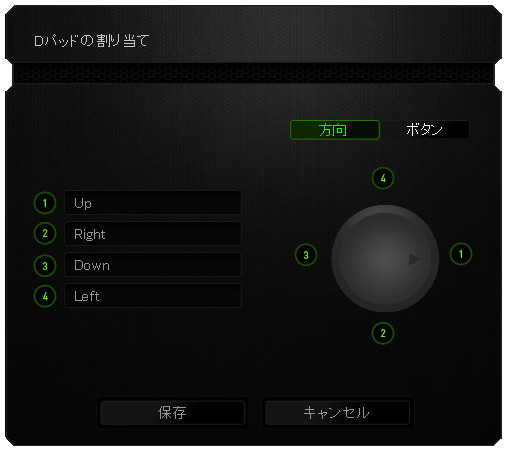
Task: Click the キャンセル cancel button
Action: click(x=337, y=412)
